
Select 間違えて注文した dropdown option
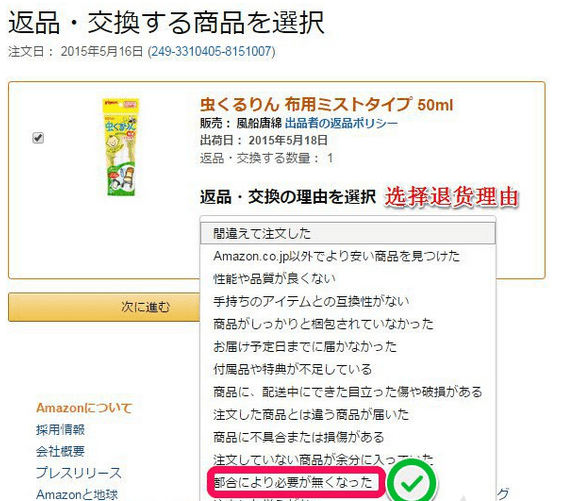348,233
